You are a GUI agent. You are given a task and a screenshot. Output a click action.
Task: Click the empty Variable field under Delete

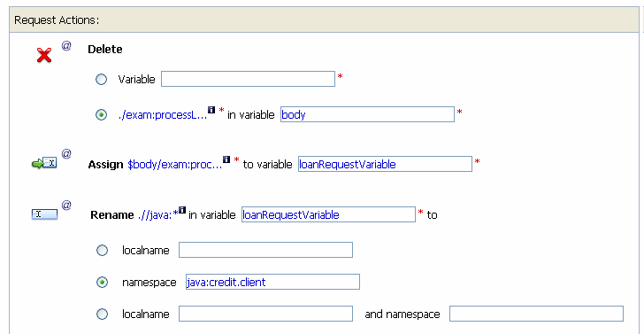(248, 79)
